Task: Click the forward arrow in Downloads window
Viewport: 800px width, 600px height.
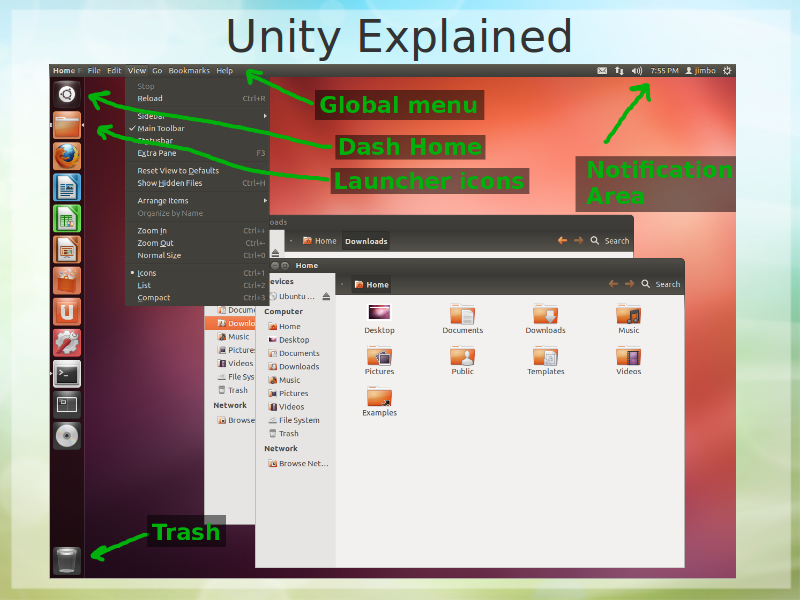Action: [579, 240]
